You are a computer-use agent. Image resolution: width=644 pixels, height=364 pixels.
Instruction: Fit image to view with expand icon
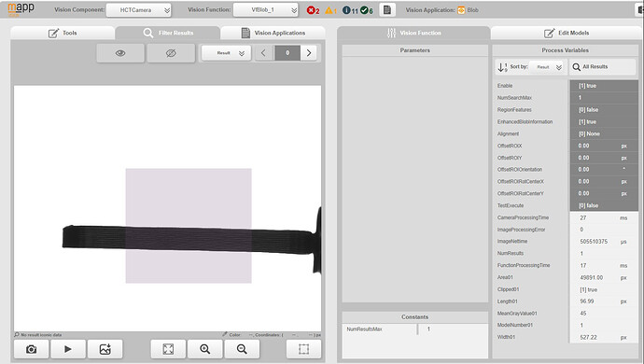coord(168,349)
